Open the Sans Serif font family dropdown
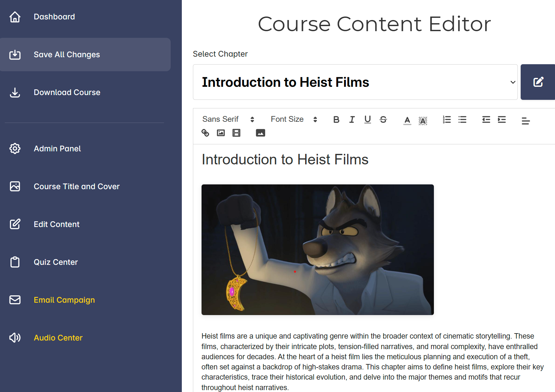This screenshot has width=555, height=392. click(x=228, y=119)
